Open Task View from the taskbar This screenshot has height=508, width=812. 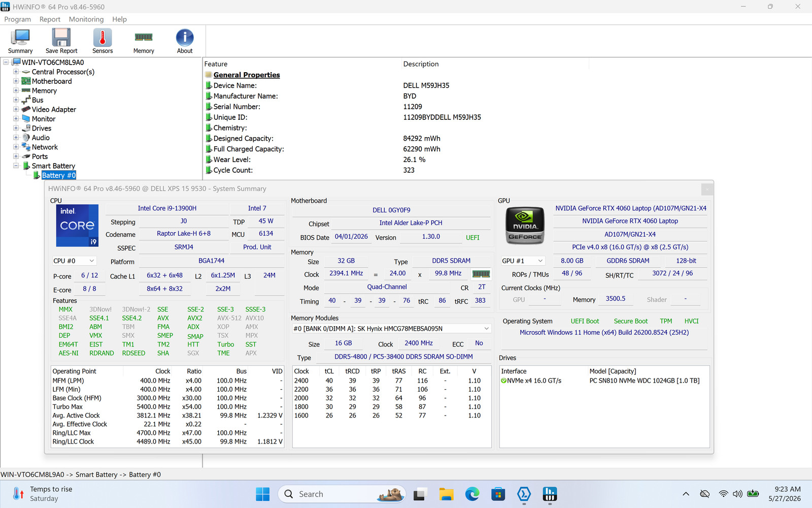420,494
